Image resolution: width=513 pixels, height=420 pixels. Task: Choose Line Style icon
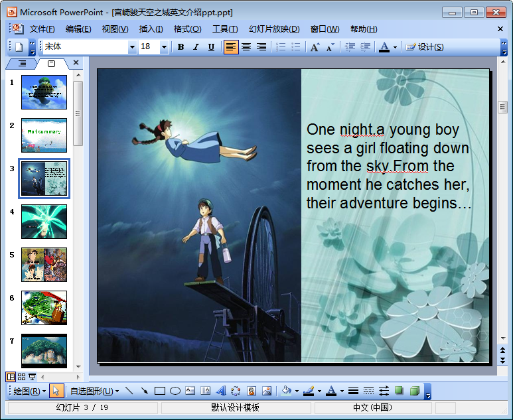pyautogui.click(x=353, y=391)
